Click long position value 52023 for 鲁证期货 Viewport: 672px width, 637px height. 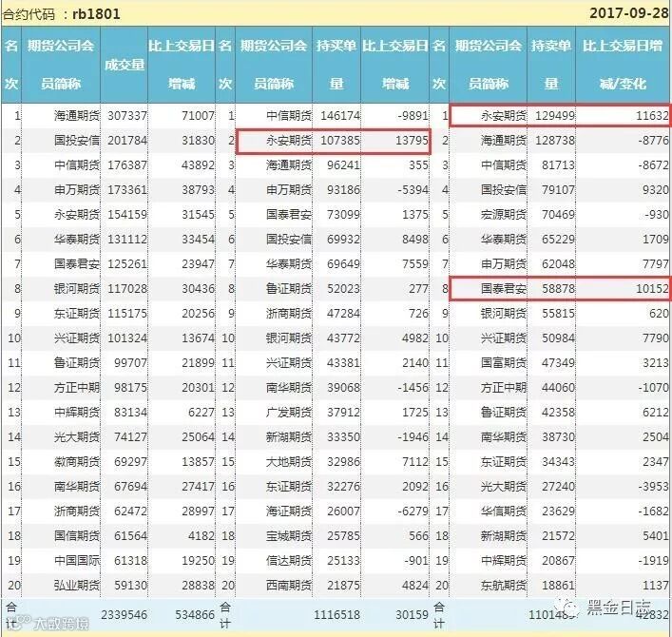coord(344,288)
